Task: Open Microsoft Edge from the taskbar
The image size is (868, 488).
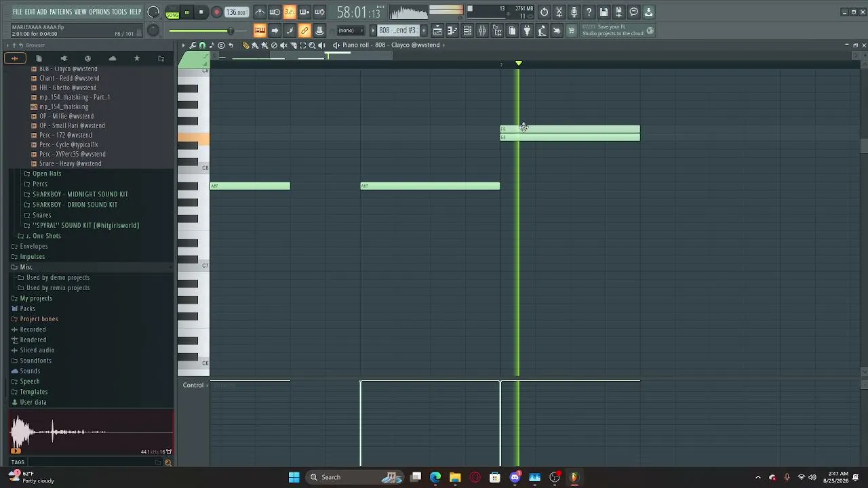Action: pos(435,477)
